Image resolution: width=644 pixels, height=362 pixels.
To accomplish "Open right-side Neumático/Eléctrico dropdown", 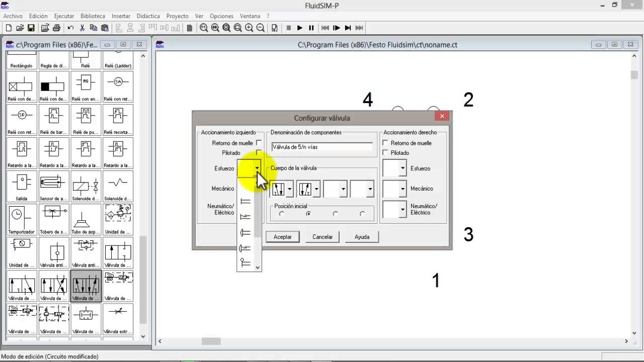I will 403,209.
